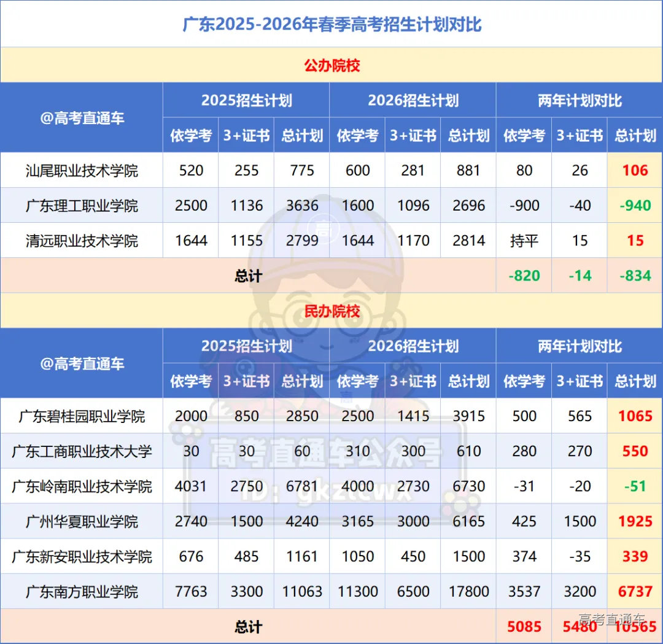Screen dimensions: 663x644
Task: Click the 持平 cell in 清远职业技术学院 row
Action: point(523,241)
